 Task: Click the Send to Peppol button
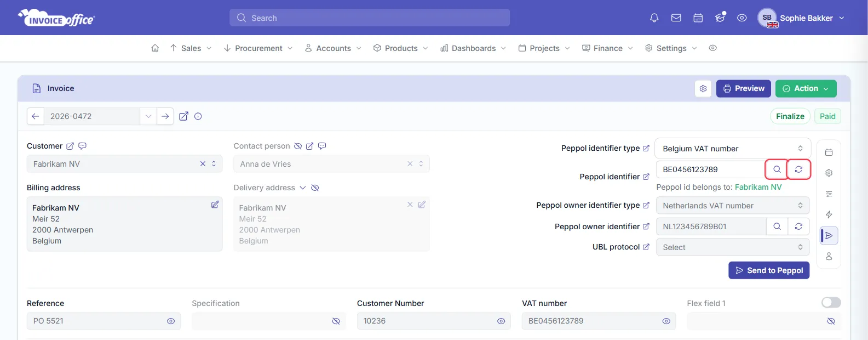tap(769, 270)
